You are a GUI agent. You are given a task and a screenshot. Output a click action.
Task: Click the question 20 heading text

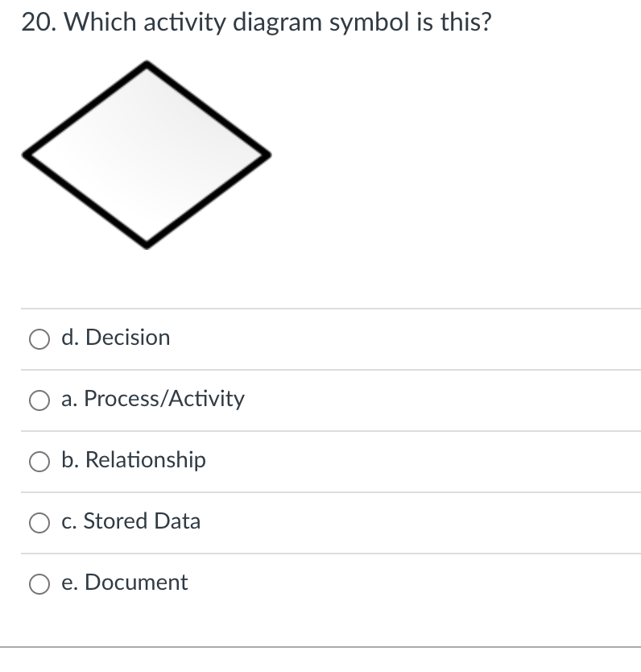pyautogui.click(x=256, y=23)
